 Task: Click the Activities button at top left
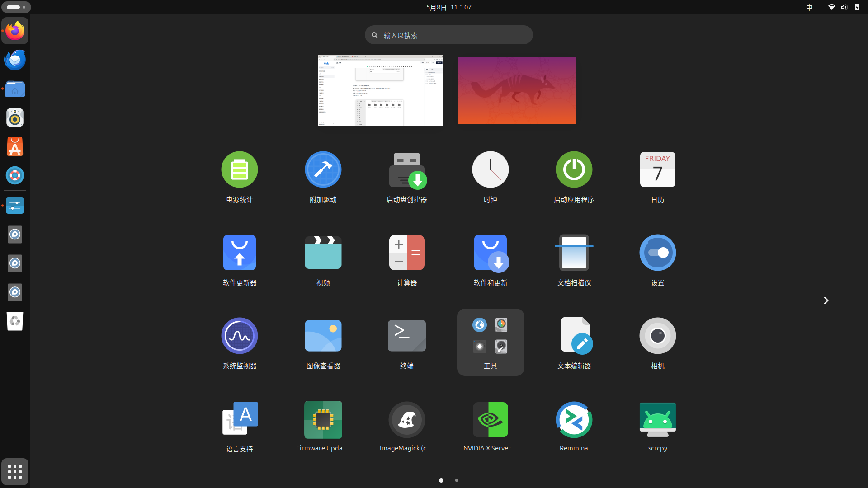coord(16,7)
